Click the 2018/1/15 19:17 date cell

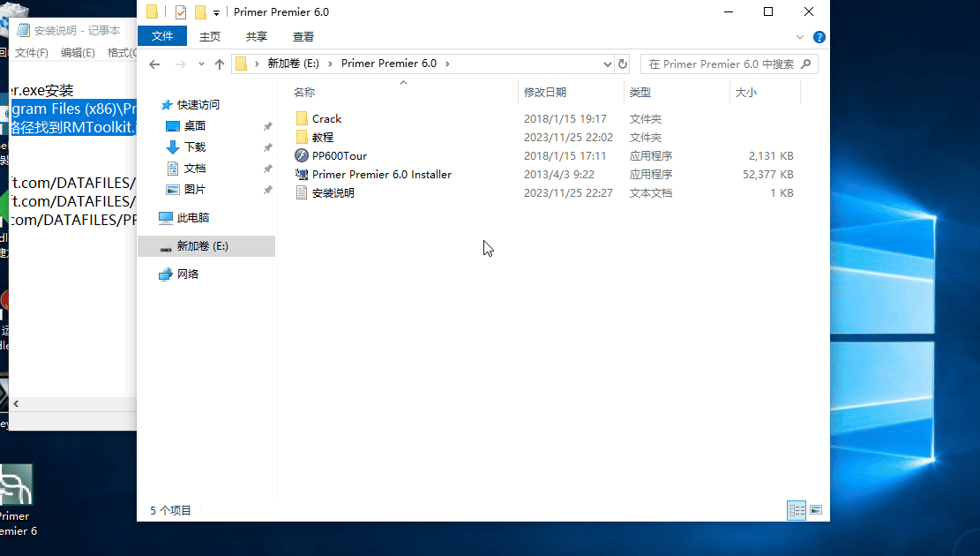coord(565,119)
